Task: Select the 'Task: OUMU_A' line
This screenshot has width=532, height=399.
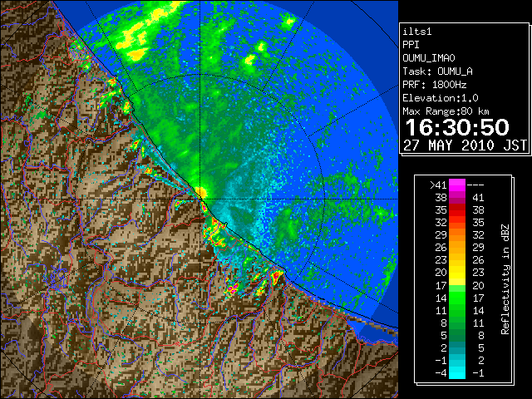Action: click(x=438, y=71)
